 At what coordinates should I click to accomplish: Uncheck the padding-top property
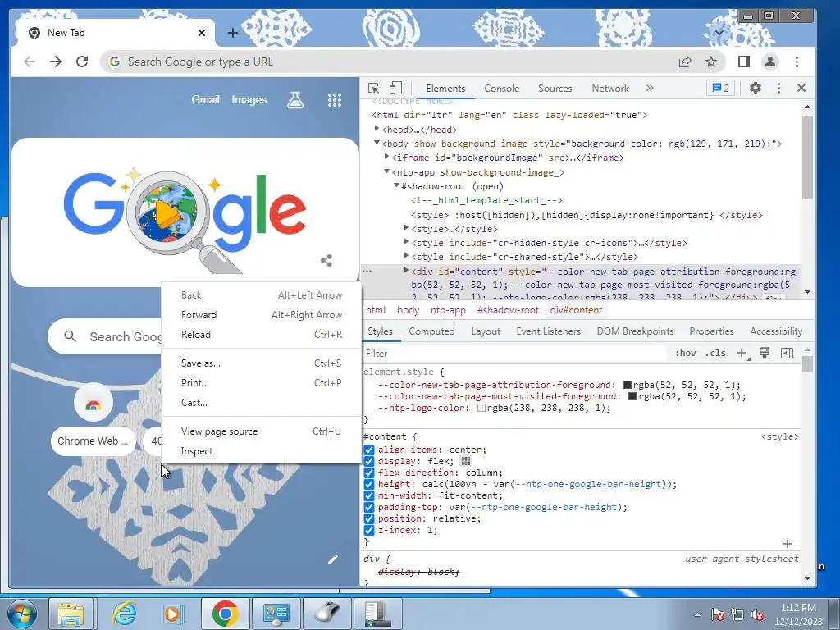(369, 507)
